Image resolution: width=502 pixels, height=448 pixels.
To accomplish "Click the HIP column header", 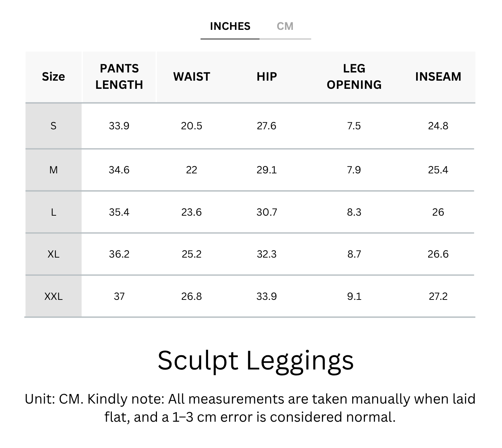I will 267,77.
